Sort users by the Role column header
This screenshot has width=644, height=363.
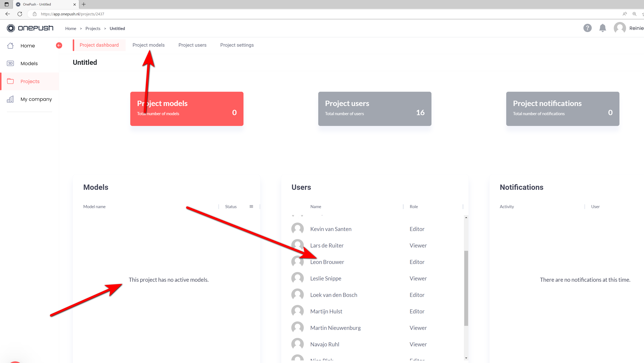pos(414,207)
